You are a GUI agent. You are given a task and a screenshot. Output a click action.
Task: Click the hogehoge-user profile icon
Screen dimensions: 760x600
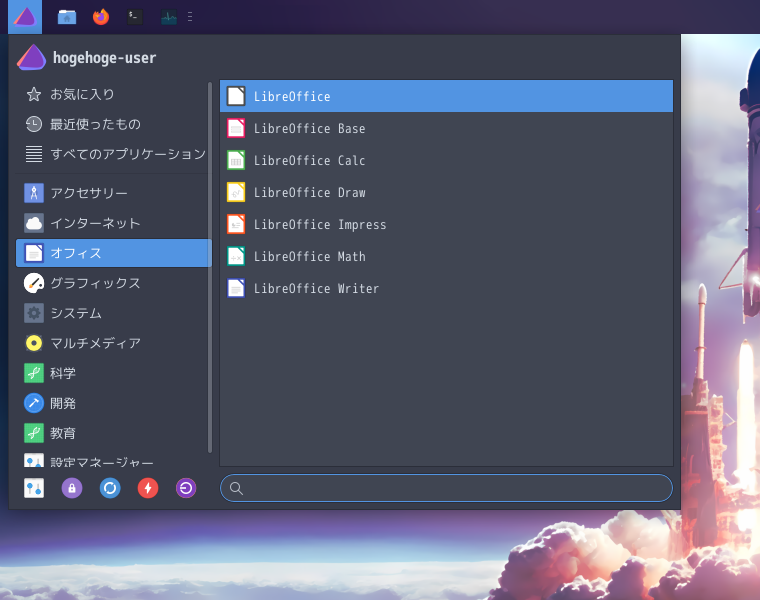click(32, 57)
